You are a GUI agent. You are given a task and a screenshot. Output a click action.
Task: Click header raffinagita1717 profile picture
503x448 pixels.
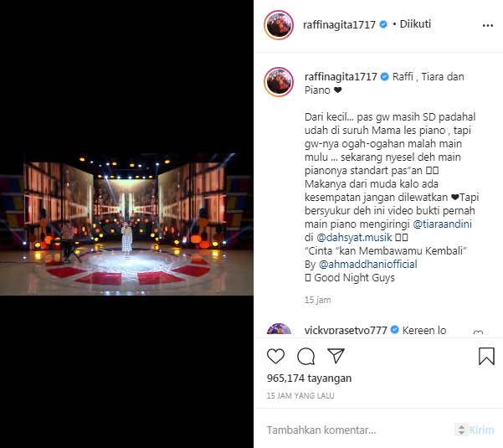[279, 25]
